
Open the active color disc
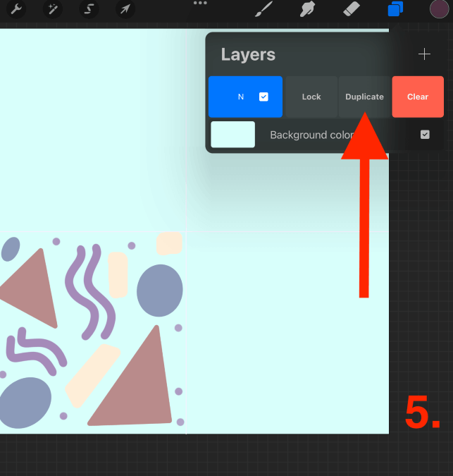coord(439,9)
